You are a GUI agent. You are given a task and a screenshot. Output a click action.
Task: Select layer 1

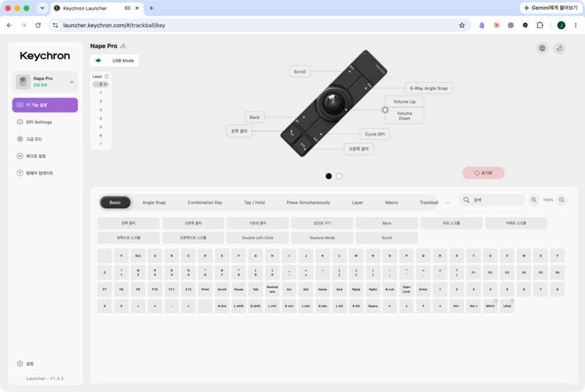tap(101, 93)
